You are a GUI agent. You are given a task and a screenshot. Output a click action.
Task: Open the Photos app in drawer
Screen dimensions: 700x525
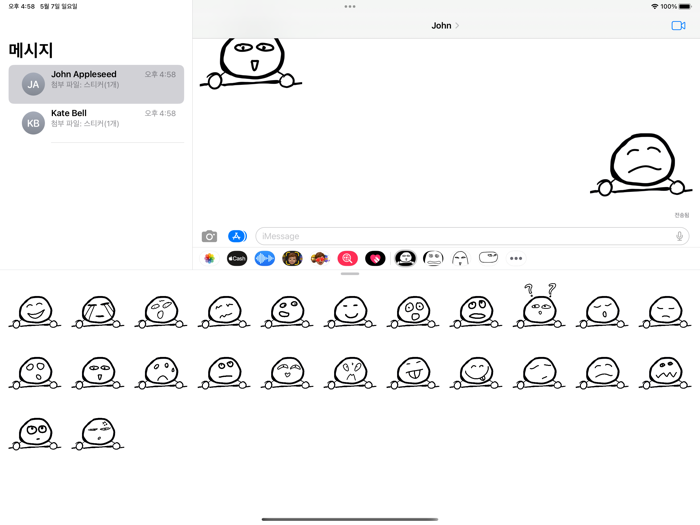point(209,258)
